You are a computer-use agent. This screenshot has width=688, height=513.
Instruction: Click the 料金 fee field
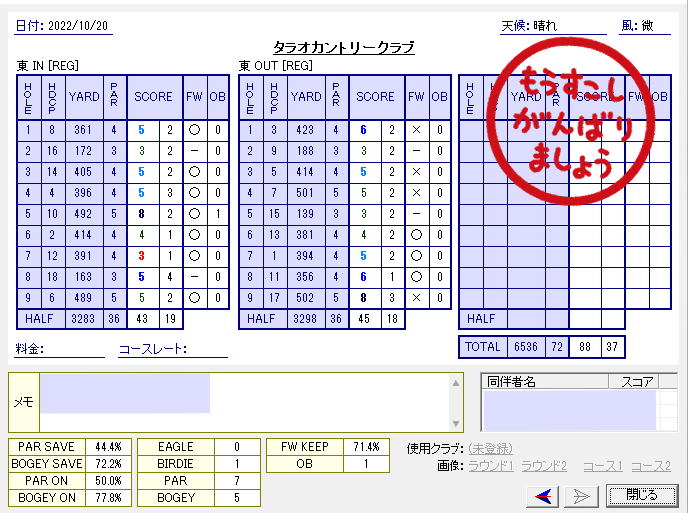tap(59, 349)
